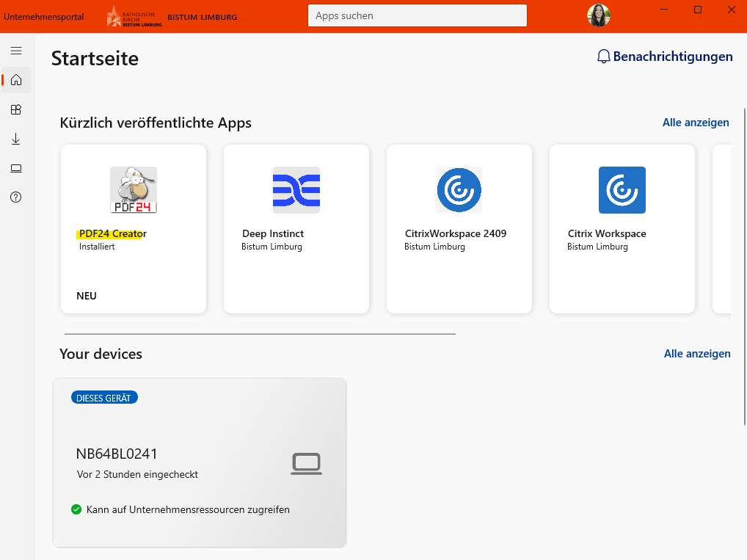Click the laptop icon on device card
The width and height of the screenshot is (747, 560).
point(306,463)
